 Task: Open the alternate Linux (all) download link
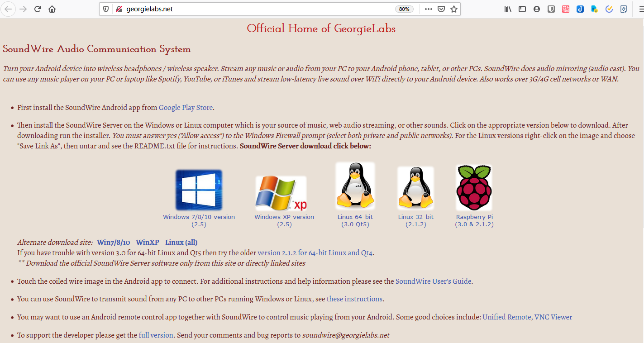181,243
